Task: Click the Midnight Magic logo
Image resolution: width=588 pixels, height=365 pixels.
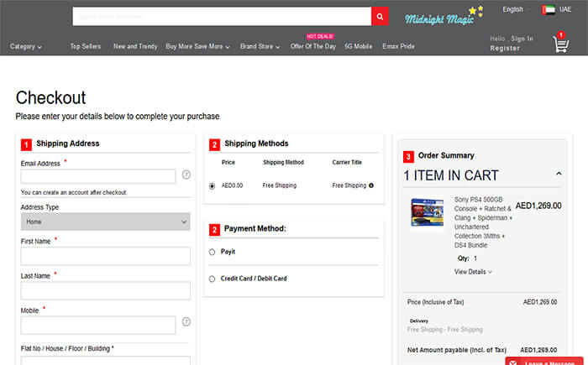Action: 444,17
